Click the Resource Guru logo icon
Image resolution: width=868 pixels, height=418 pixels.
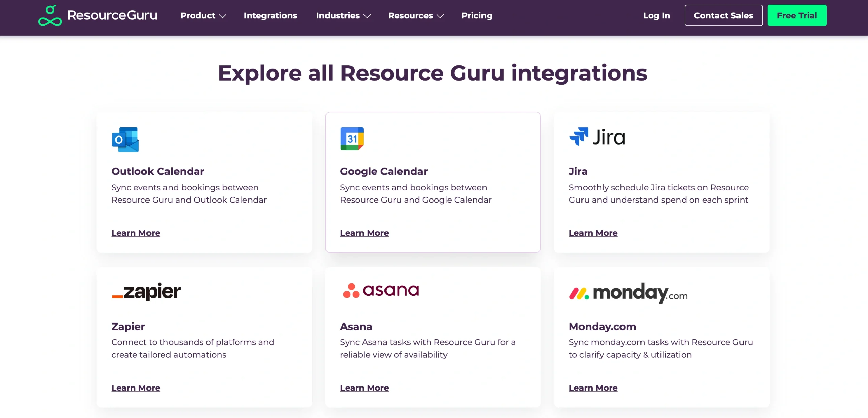(50, 16)
